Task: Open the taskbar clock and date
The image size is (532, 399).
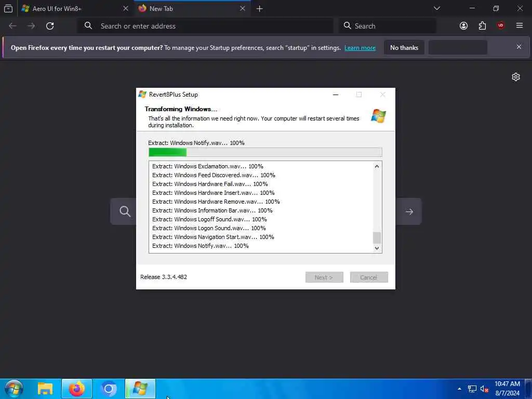Action: [507, 389]
